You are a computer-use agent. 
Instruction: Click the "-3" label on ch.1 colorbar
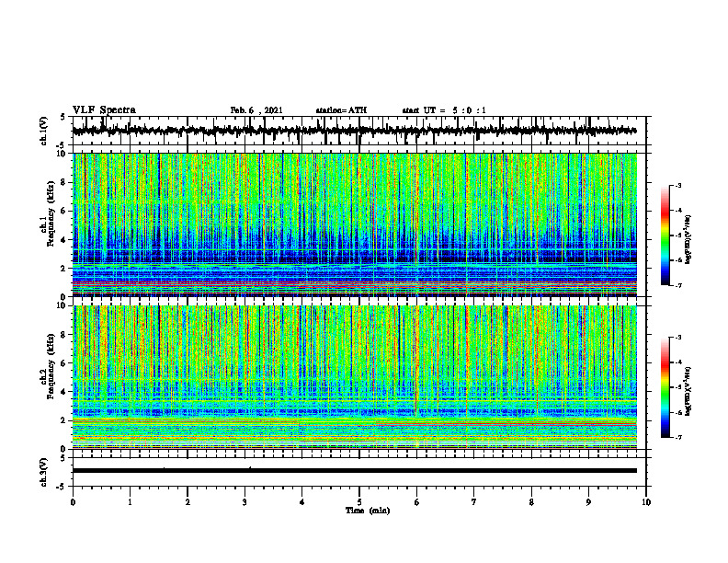[x=678, y=186]
